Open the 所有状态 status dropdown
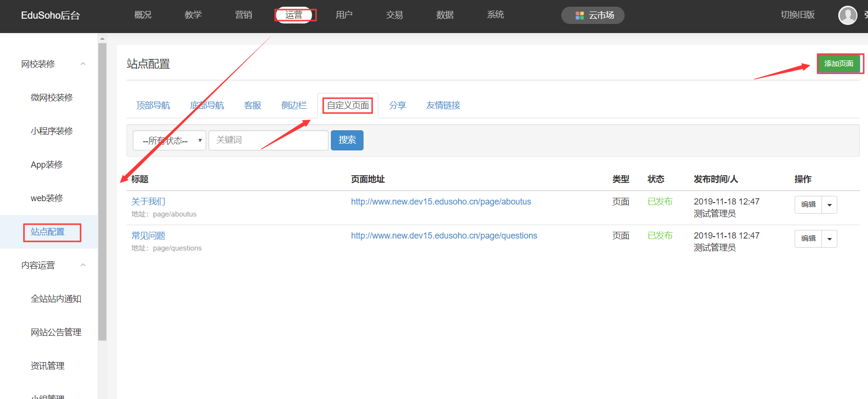Viewport: 868px width, 399px height. [x=169, y=140]
